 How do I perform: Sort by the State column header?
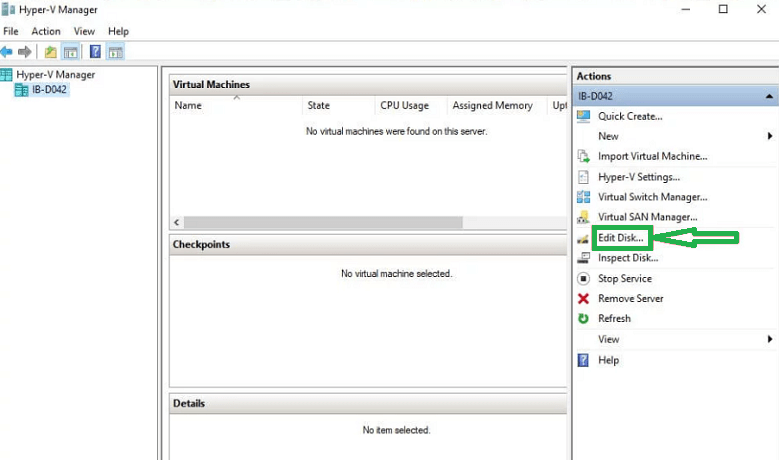pyautogui.click(x=338, y=105)
